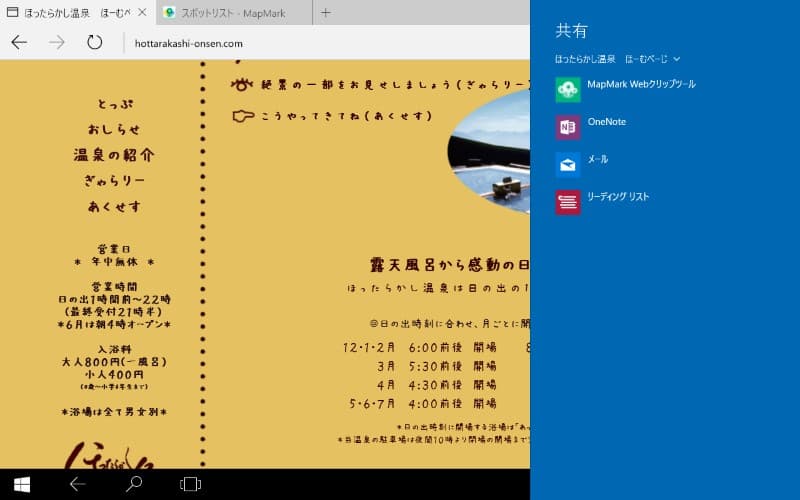Screen dimensions: 800x500
Task: Go to おしらせ page link
Action: click(x=114, y=130)
